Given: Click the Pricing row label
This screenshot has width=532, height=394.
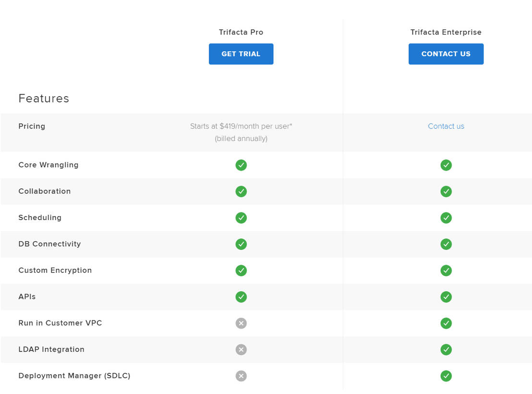Looking at the screenshot, I should [x=32, y=126].
